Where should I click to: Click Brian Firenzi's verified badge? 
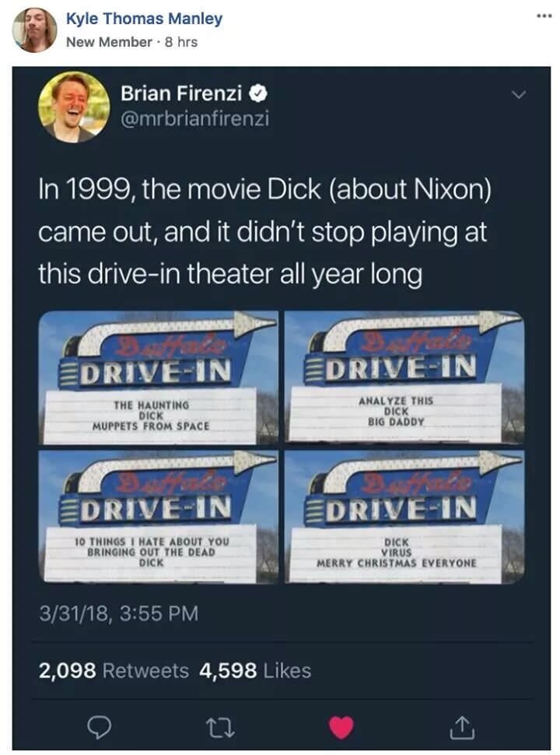point(259,93)
